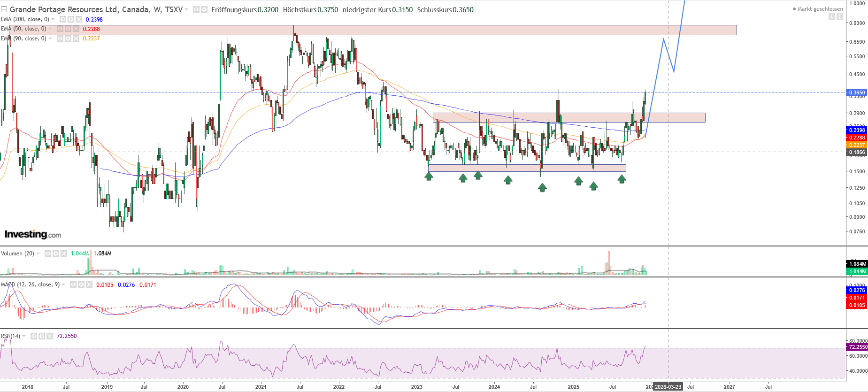Click the Investing.com logo link
This screenshot has height=392, width=868.
(33, 234)
